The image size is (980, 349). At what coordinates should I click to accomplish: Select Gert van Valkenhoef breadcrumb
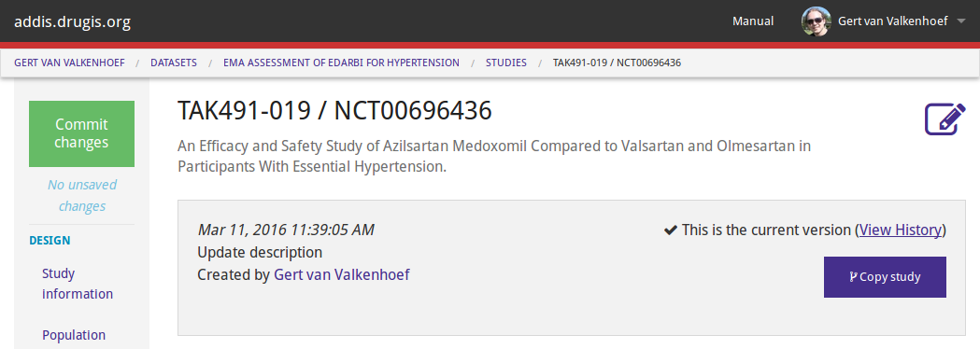69,63
